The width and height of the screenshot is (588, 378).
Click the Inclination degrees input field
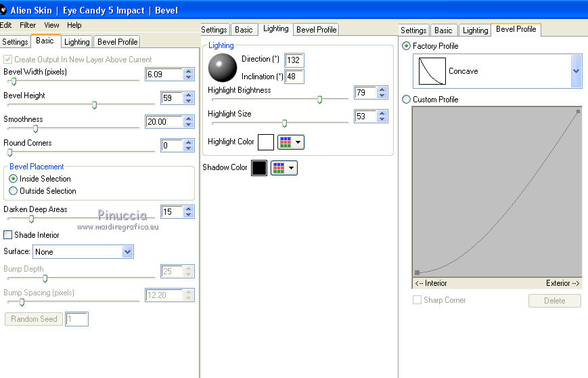click(294, 77)
